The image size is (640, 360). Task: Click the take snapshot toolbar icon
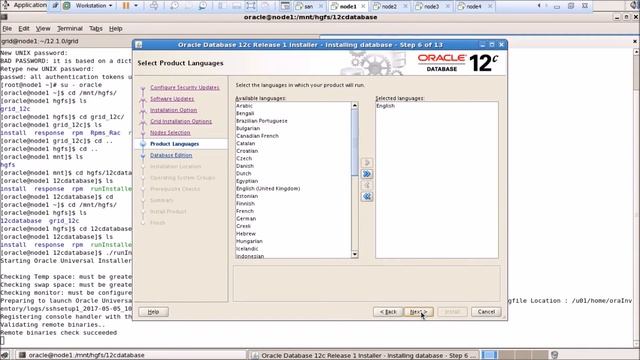point(174,6)
